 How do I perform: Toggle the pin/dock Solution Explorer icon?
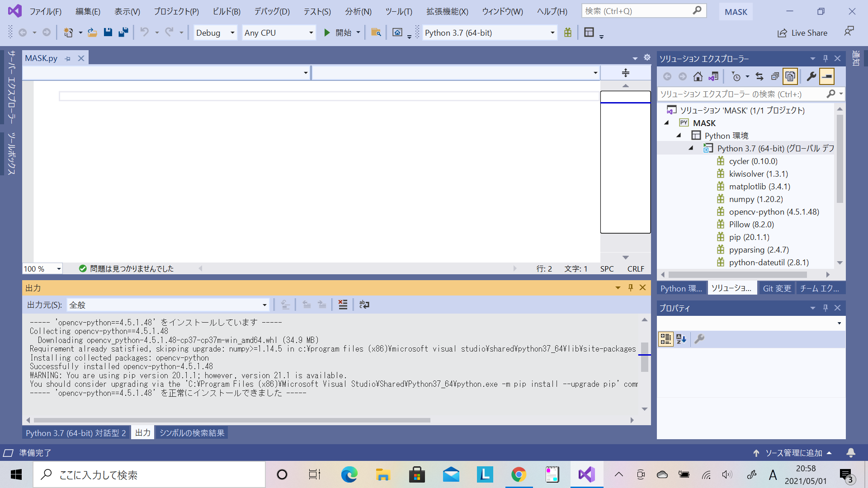click(825, 58)
